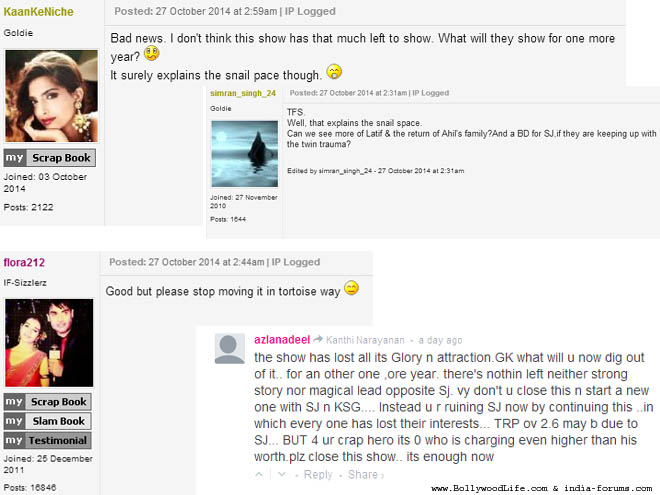Click the yawning emoji after 'snail pace though'
Screen dimensions: 660x495
coord(334,72)
